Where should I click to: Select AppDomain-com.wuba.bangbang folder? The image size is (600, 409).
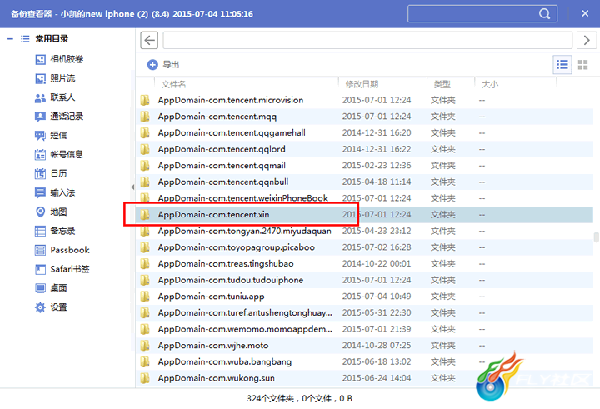click(225, 362)
